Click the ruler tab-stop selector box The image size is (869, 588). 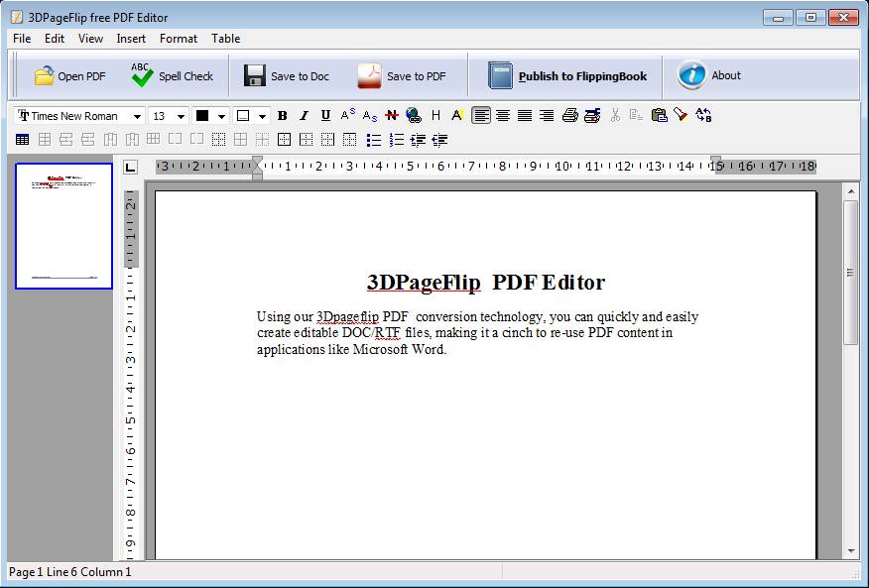(x=130, y=167)
